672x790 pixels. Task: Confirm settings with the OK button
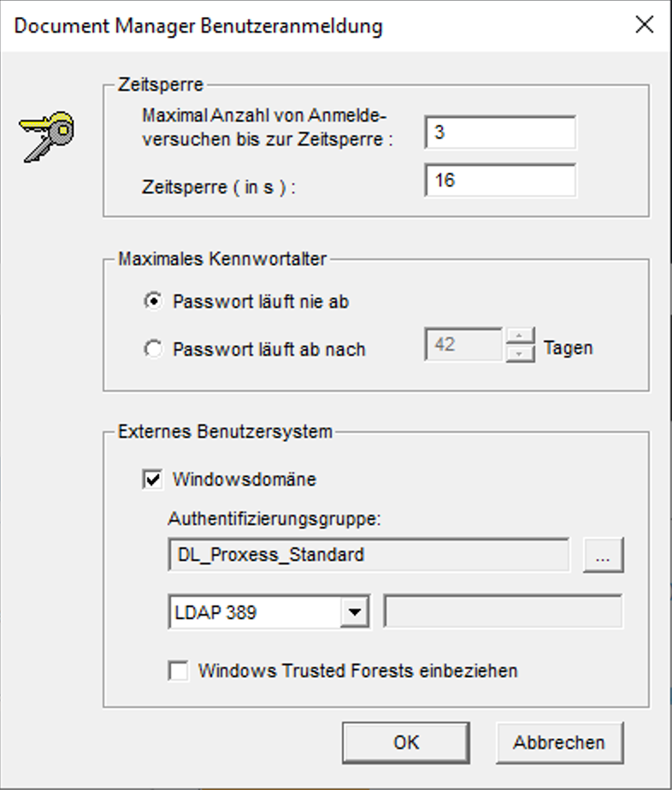pyautogui.click(x=405, y=742)
